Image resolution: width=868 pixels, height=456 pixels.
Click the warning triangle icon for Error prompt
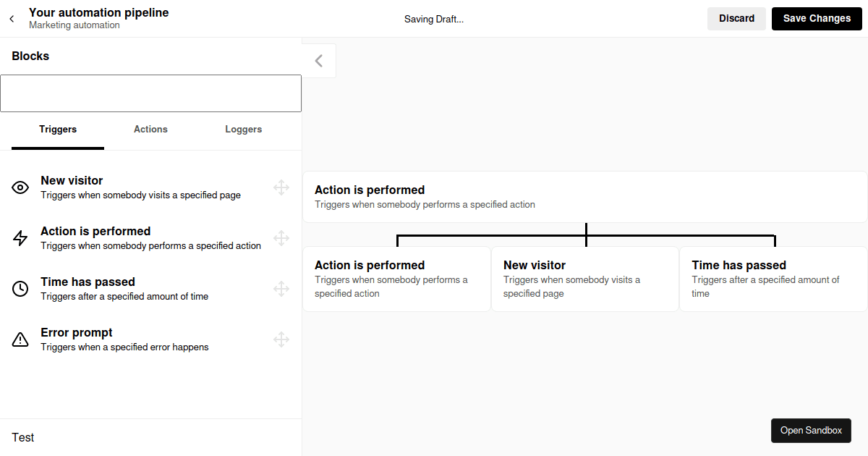point(20,339)
